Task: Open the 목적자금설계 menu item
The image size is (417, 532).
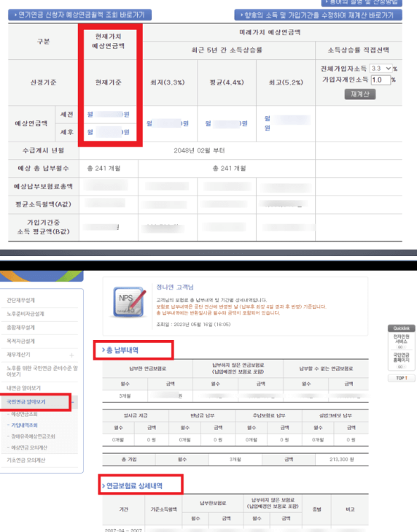Action: pyautogui.click(x=20, y=341)
